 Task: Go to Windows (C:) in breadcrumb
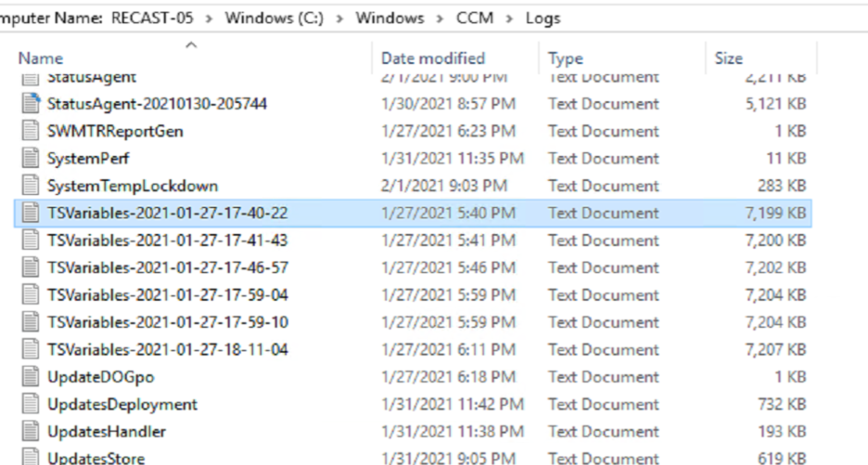(274, 19)
